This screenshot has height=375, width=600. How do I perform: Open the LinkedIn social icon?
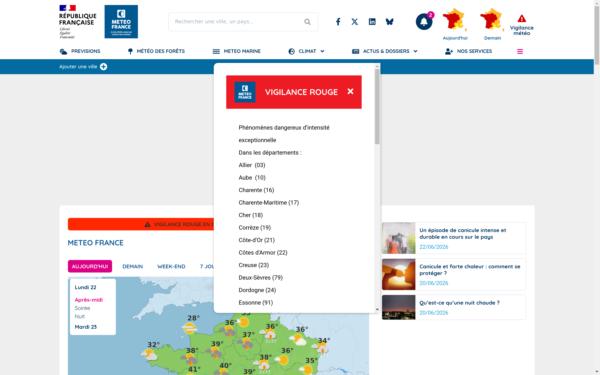coord(372,22)
